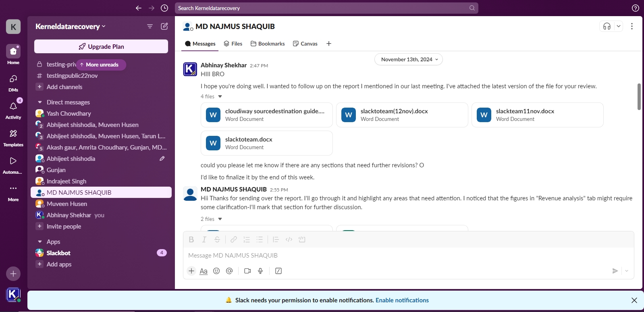
Task: Click the Upgrade Plan button
Action: [x=101, y=46]
